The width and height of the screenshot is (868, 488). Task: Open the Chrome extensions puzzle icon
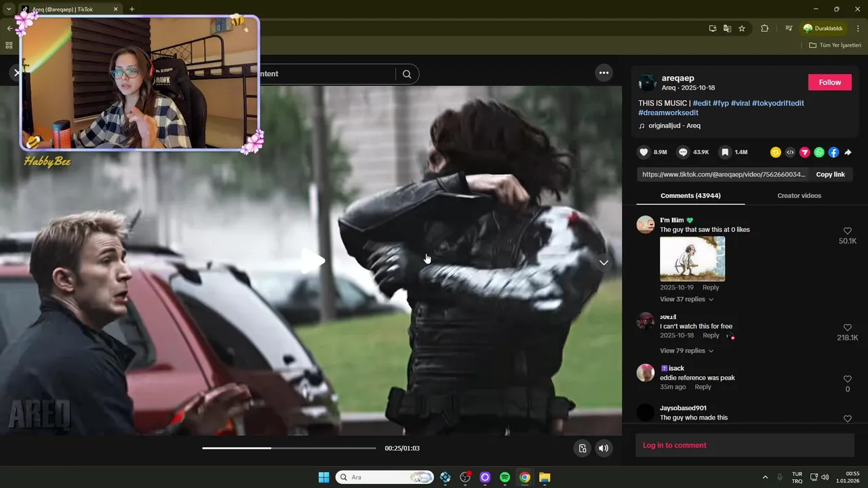(765, 28)
